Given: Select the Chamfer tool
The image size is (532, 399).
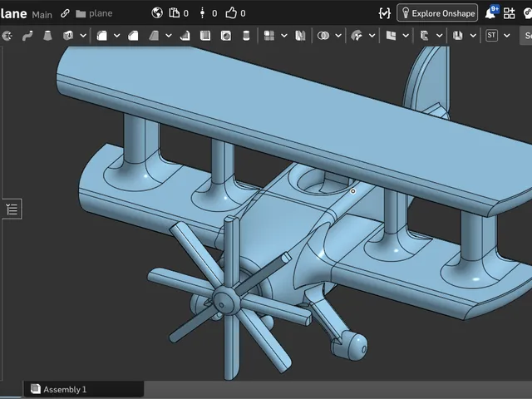Looking at the screenshot, I should pyautogui.click(x=133, y=36).
